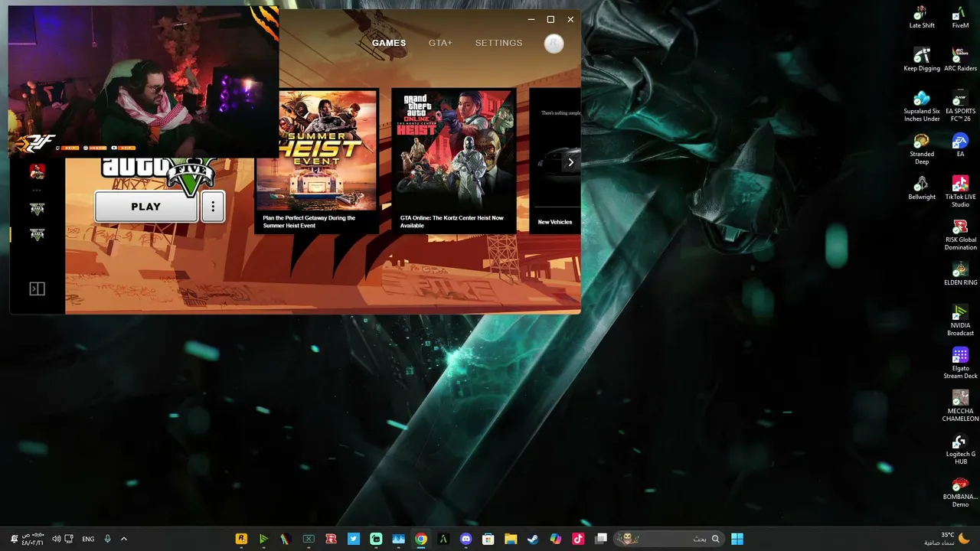This screenshot has height=551, width=980.
Task: Open NVIDIA Broadcast desktop shortcut
Action: point(960,321)
